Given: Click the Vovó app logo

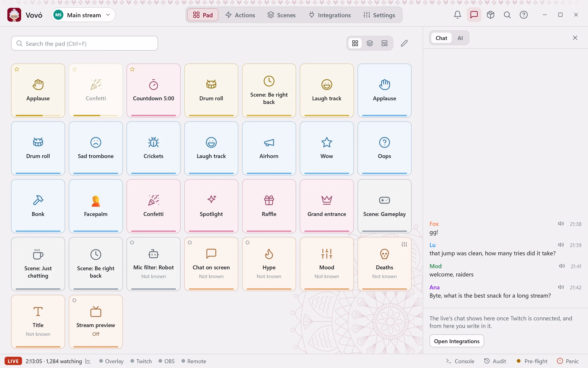Looking at the screenshot, I should [x=14, y=15].
